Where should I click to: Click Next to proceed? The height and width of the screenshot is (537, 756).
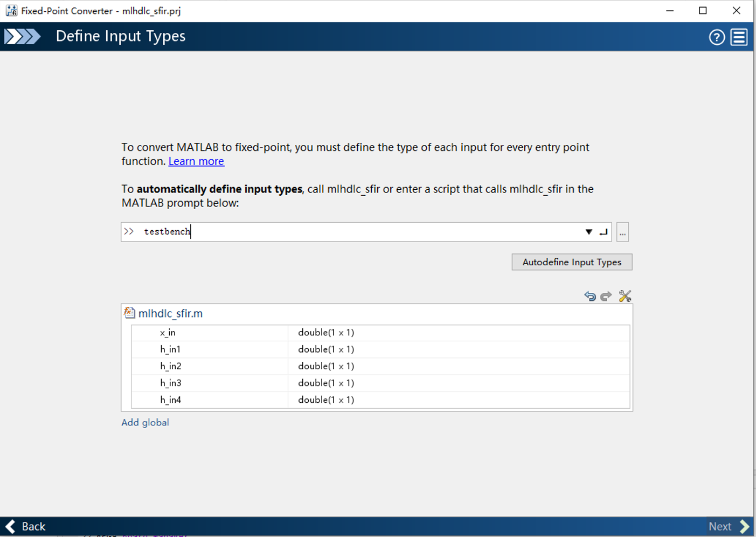729,526
